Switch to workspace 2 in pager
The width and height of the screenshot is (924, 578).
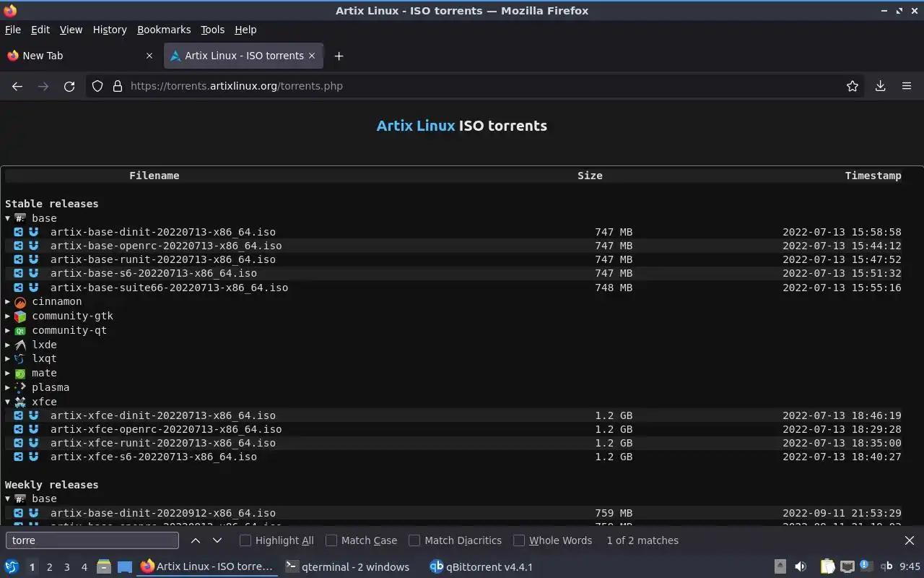[49, 567]
